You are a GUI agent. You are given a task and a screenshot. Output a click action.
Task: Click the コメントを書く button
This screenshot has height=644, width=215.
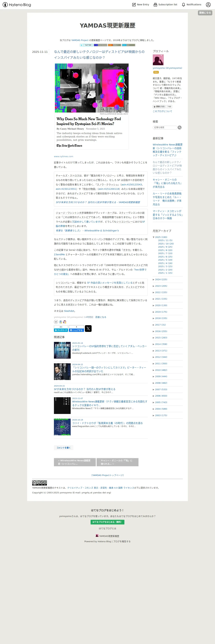(64, 448)
